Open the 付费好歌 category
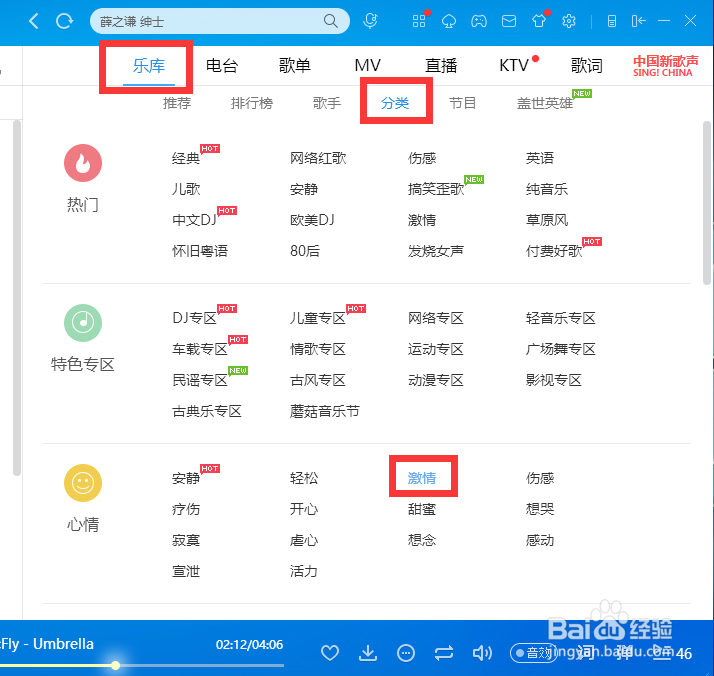714x676 pixels. 554,251
